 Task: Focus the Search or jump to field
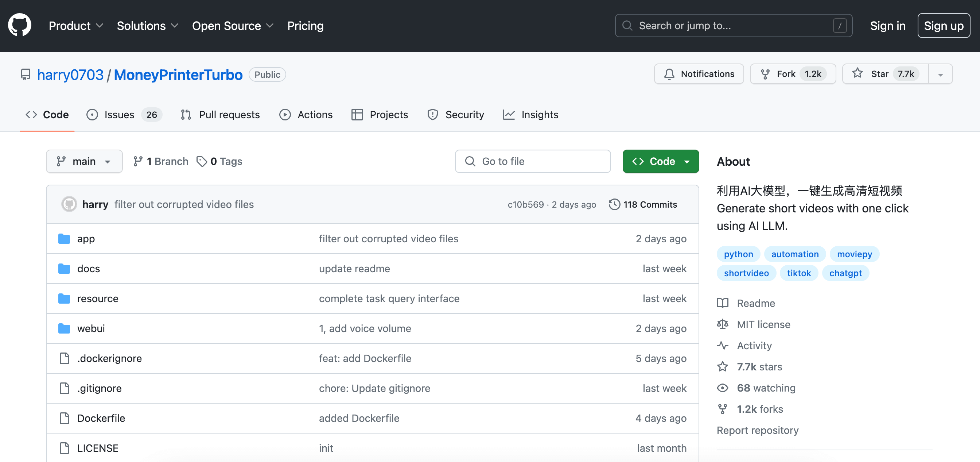(734, 26)
